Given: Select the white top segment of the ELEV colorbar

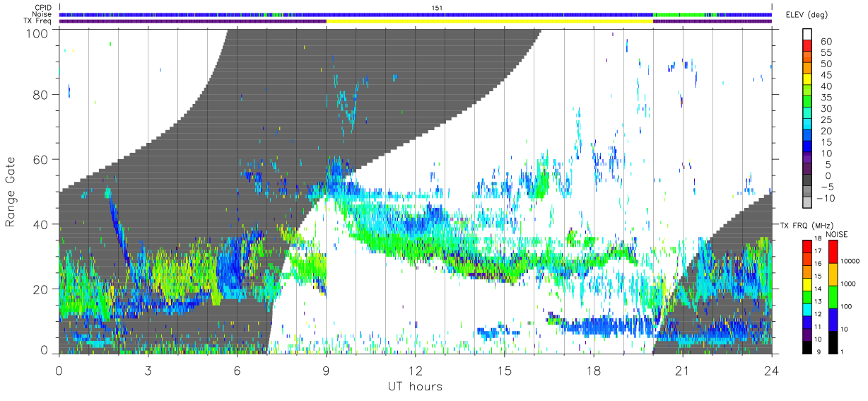Looking at the screenshot, I should pyautogui.click(x=809, y=33).
